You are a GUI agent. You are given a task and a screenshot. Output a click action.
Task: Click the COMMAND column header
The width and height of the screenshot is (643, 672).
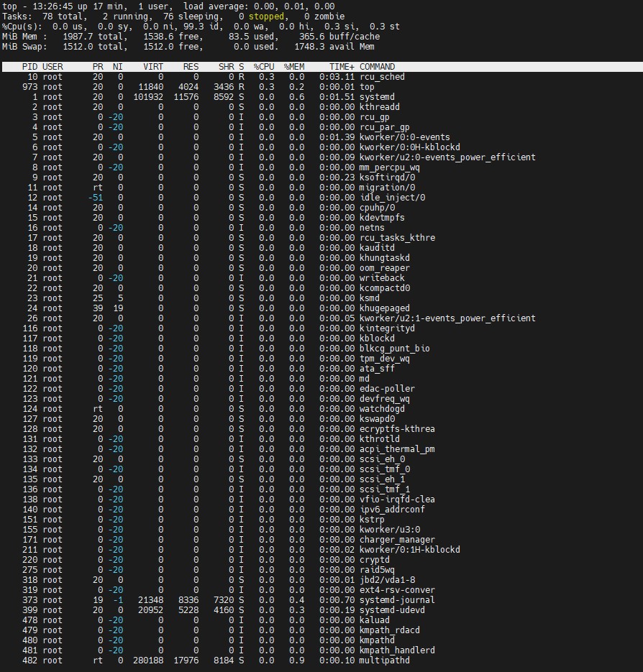tap(377, 67)
